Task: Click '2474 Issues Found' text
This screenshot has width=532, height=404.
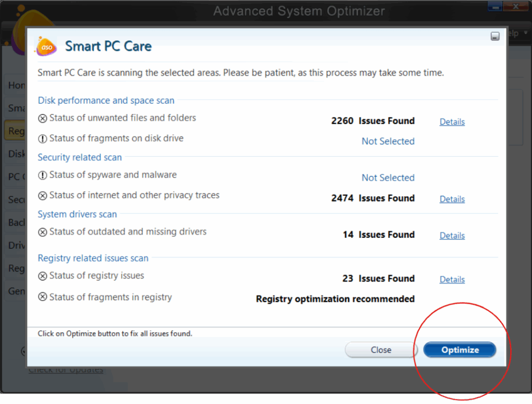Action: click(x=373, y=198)
